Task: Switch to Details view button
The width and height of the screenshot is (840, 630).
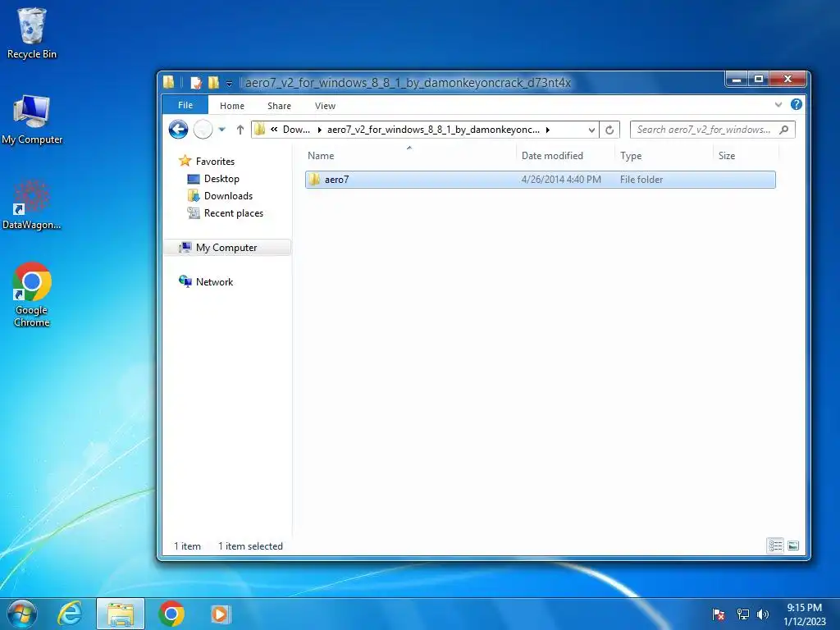Action: 776,546
